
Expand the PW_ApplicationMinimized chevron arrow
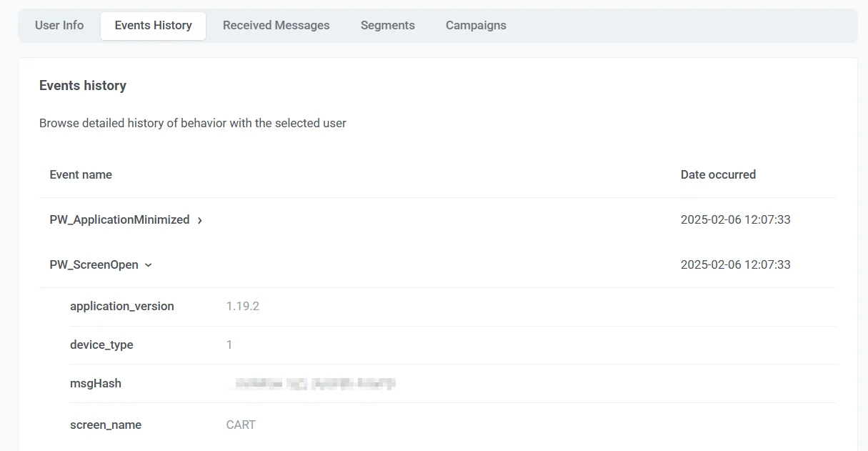[x=200, y=221]
